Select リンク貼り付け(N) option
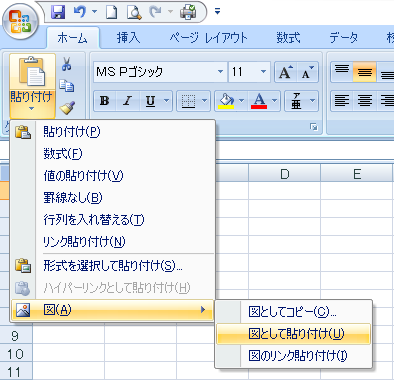Image resolution: width=394 pixels, height=380 pixels. point(113,242)
